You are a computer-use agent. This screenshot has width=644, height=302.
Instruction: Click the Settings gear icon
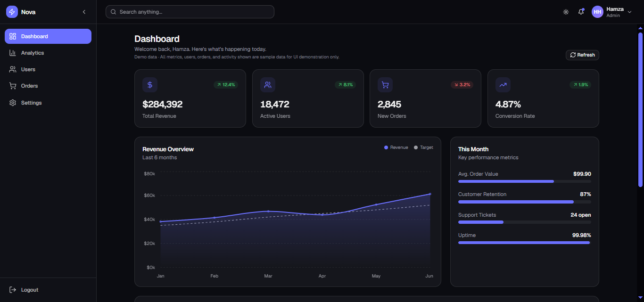13,103
